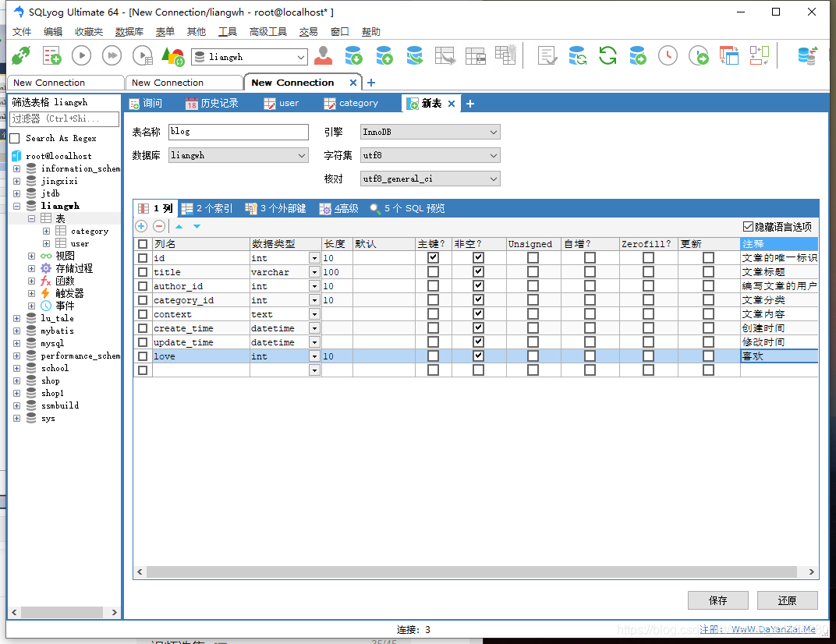
Task: Expand the 视图 tree node
Action: [31, 256]
